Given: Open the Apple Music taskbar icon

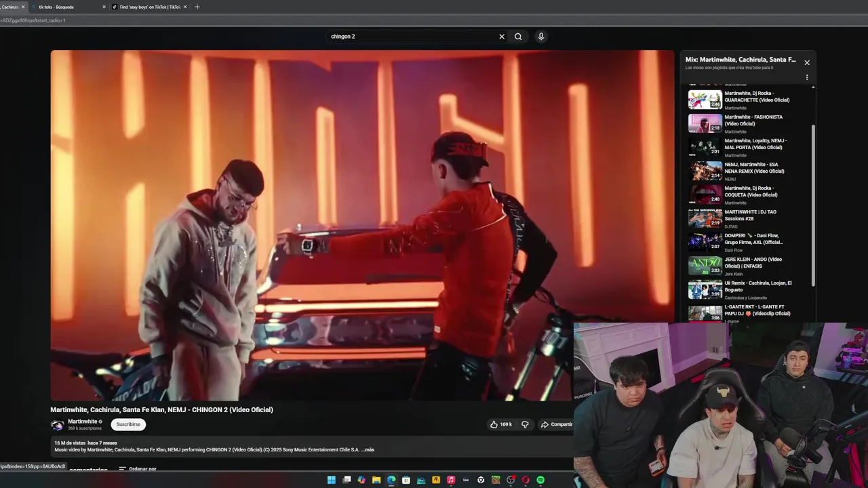Looking at the screenshot, I should pos(451,480).
